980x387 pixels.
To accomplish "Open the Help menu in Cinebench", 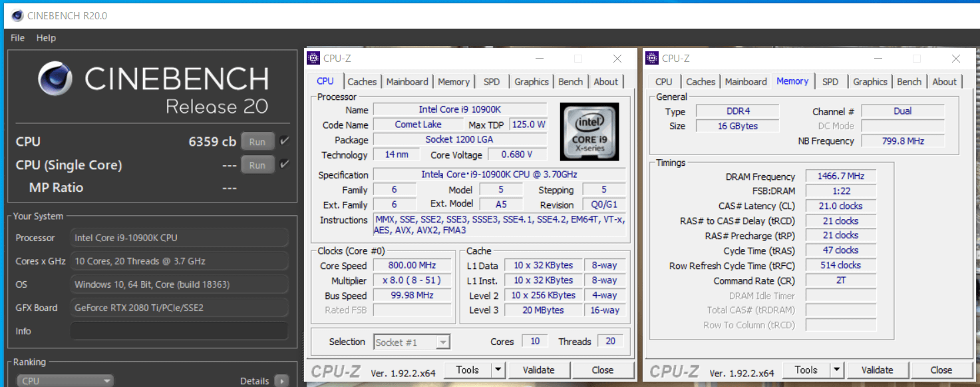I will tap(46, 38).
